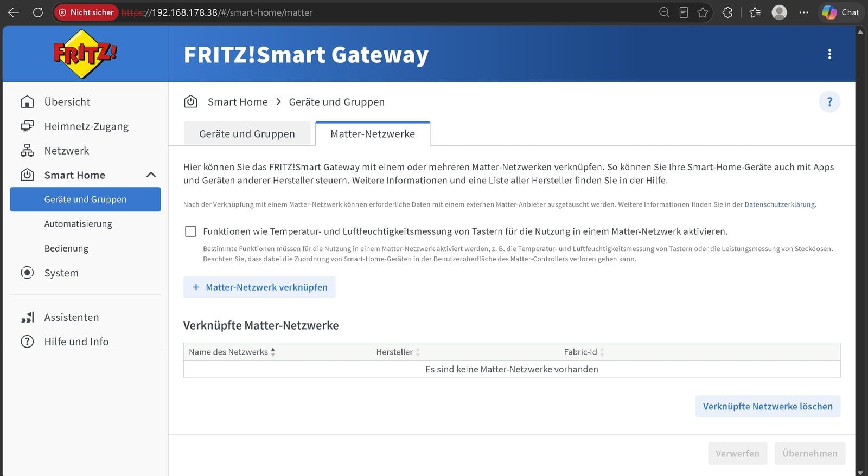Open Übersicht in the sidebar
Screen dimensions: 868x476
pyautogui.click(x=67, y=102)
